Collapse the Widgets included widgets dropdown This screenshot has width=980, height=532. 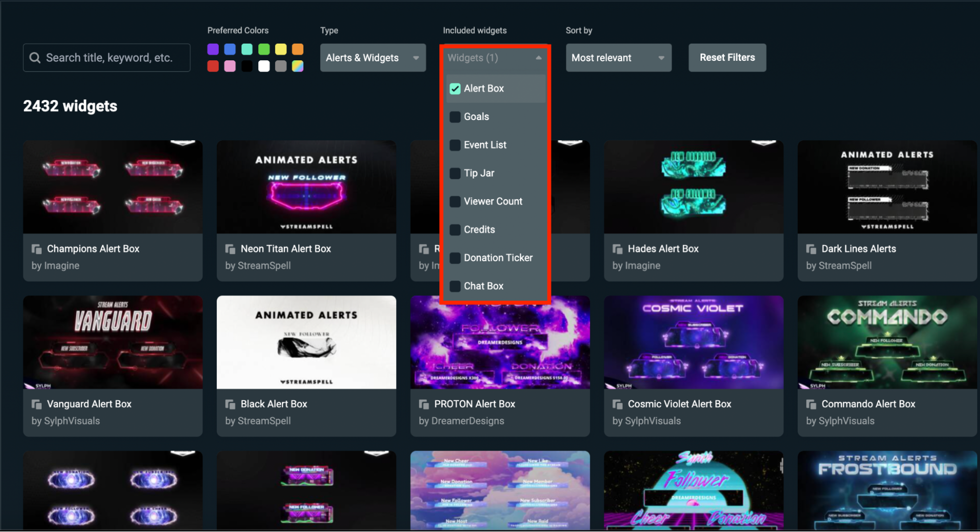(x=538, y=57)
